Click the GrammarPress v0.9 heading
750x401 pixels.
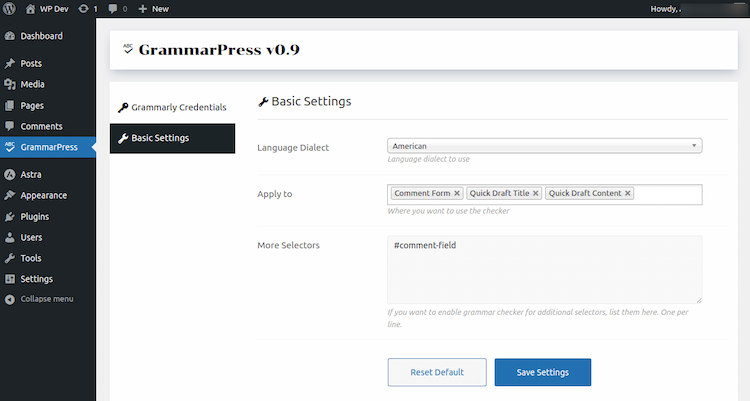219,50
